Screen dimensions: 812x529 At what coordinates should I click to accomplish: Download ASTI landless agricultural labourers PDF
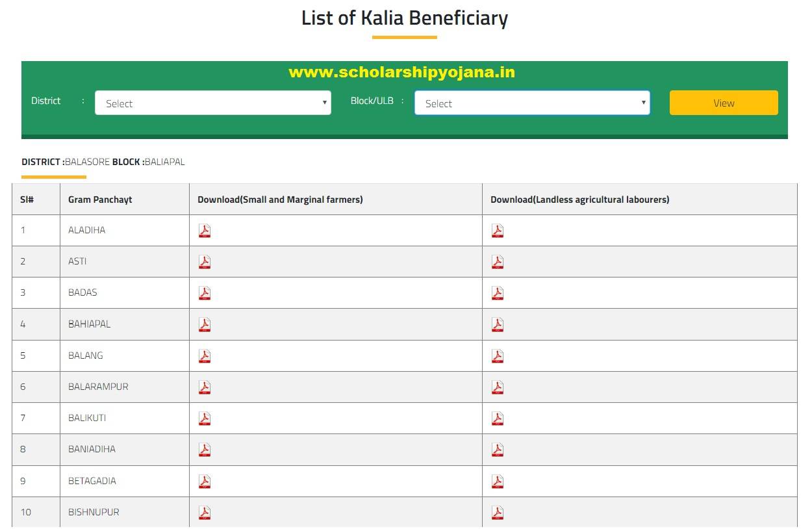[x=498, y=262]
